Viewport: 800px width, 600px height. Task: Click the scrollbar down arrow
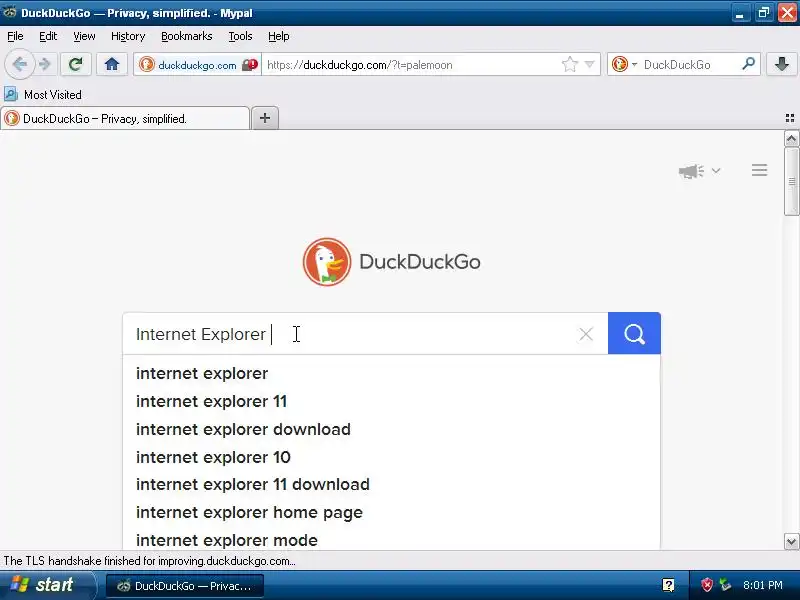click(x=791, y=541)
